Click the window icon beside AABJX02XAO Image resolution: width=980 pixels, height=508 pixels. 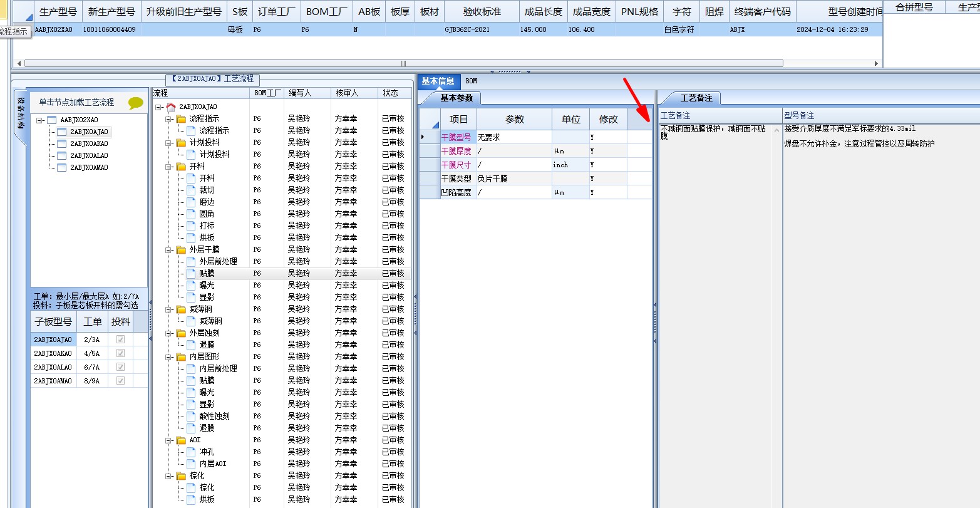[51, 120]
